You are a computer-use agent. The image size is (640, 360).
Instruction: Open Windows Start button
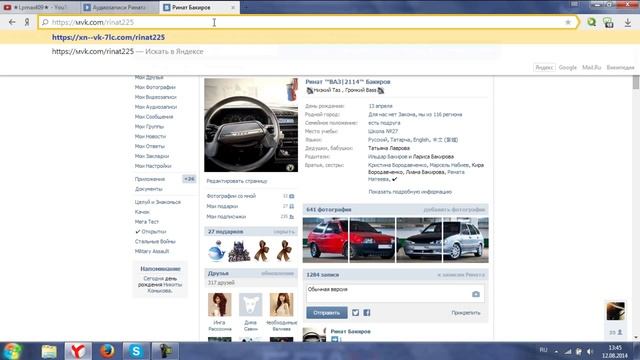click(12, 351)
